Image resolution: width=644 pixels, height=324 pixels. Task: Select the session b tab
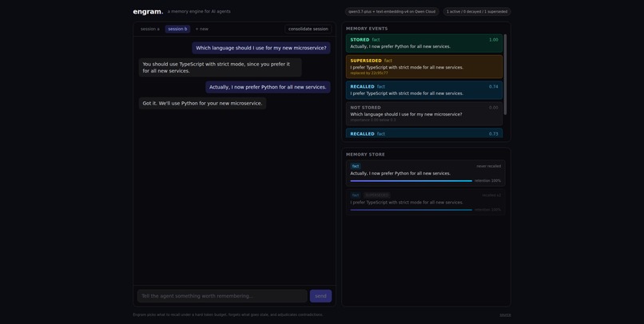(177, 29)
